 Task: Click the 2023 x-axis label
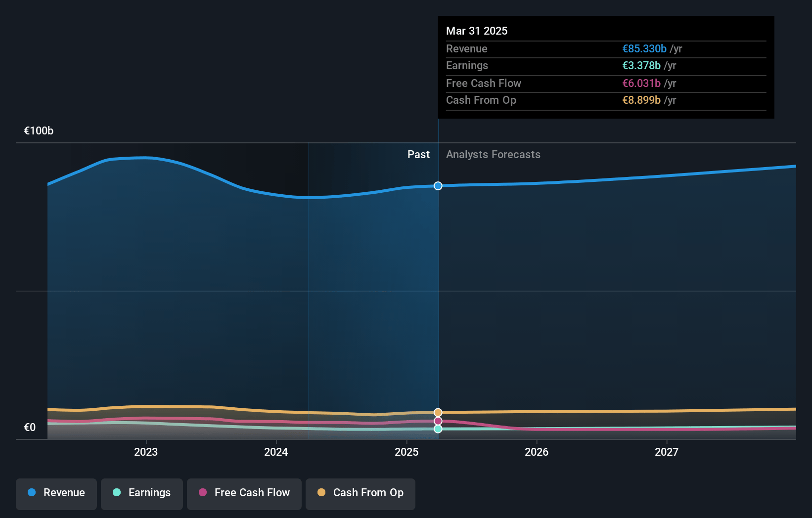(x=146, y=452)
